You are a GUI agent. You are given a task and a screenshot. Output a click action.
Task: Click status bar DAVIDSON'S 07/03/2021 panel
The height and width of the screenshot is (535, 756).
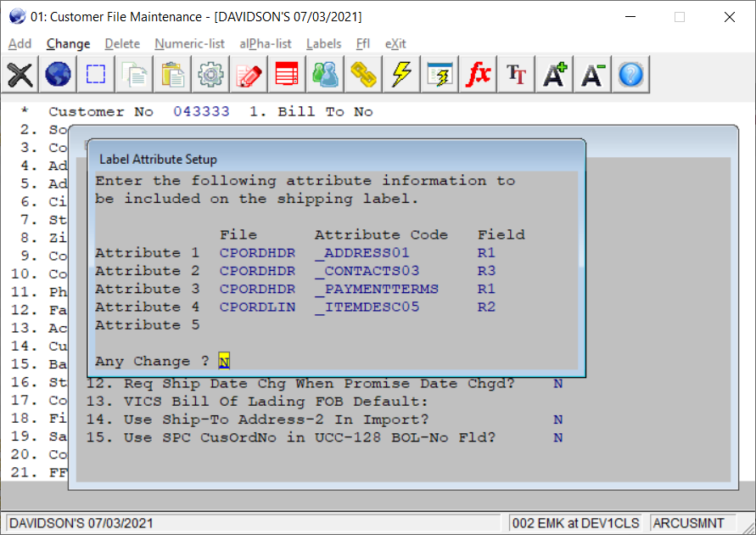click(253, 523)
